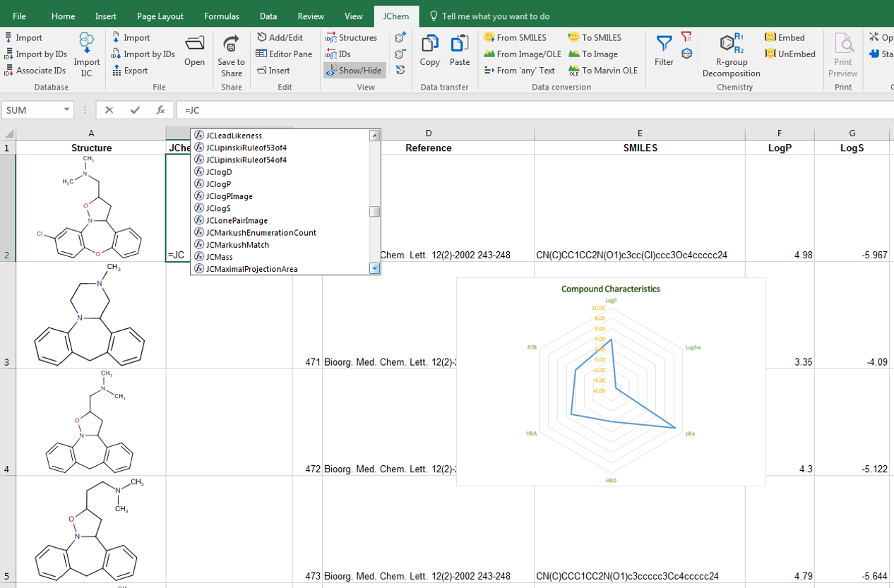The width and height of the screenshot is (894, 588).
Task: Open the Page Layout tab
Action: [x=160, y=16]
